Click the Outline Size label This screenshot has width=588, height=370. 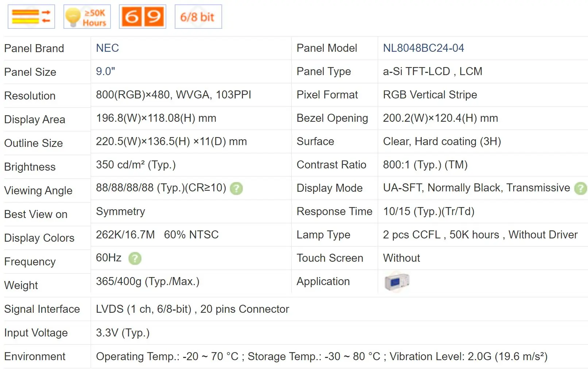[x=34, y=143]
